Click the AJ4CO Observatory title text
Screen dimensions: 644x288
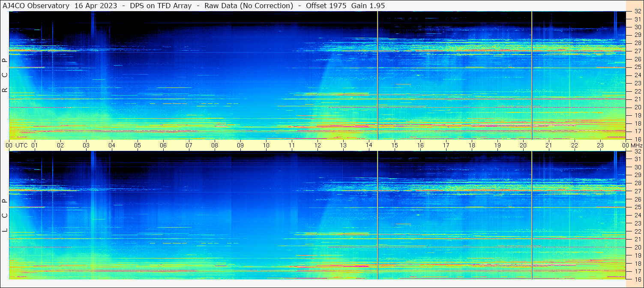pyautogui.click(x=36, y=6)
